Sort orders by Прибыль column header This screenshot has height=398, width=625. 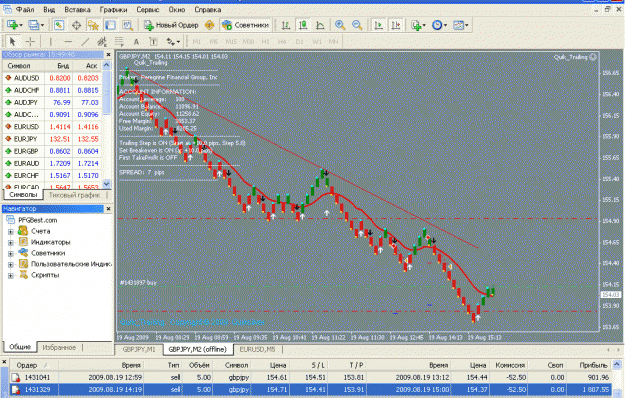click(588, 365)
